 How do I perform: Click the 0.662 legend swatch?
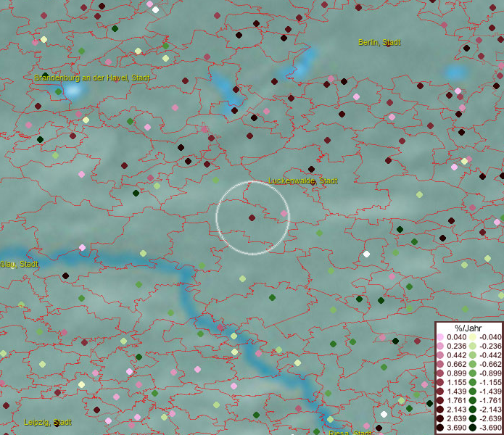click(440, 365)
